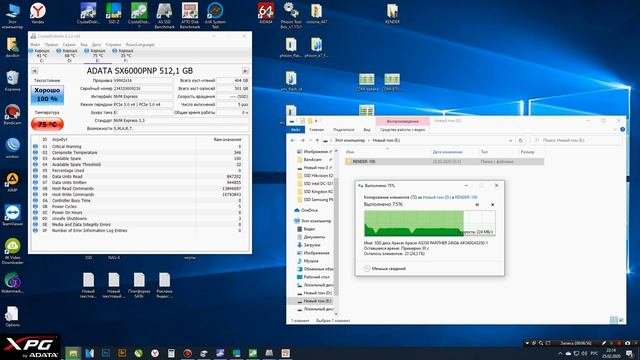Pause the file copy operation
The height and width of the screenshot is (360, 640).
point(477,204)
